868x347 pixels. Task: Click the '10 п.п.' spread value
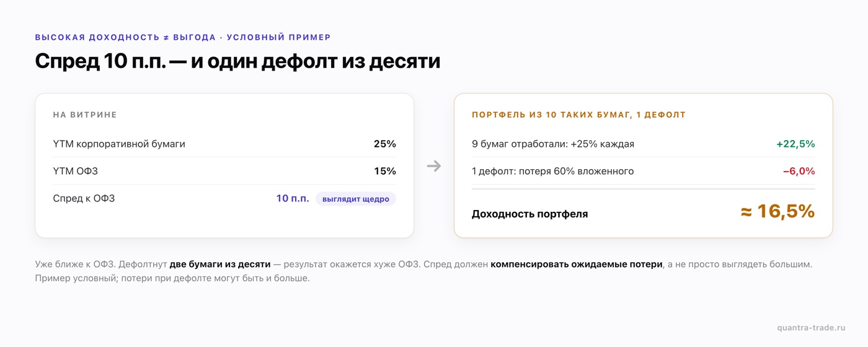coord(293,198)
